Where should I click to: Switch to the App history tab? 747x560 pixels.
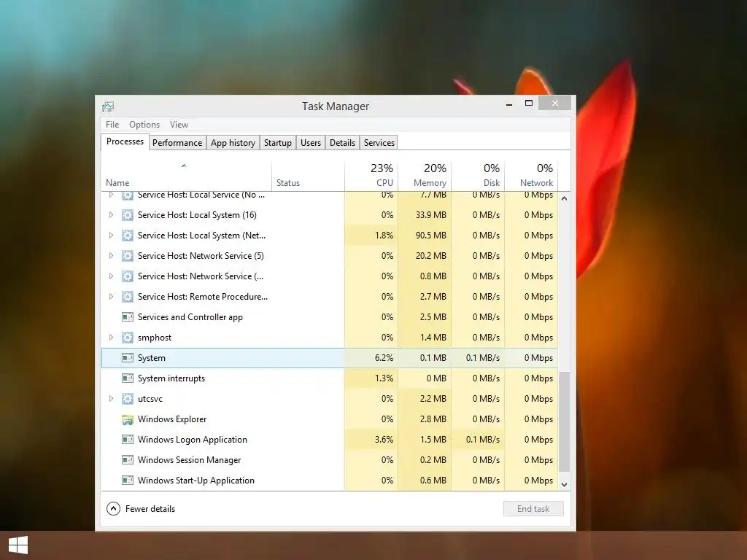click(233, 143)
